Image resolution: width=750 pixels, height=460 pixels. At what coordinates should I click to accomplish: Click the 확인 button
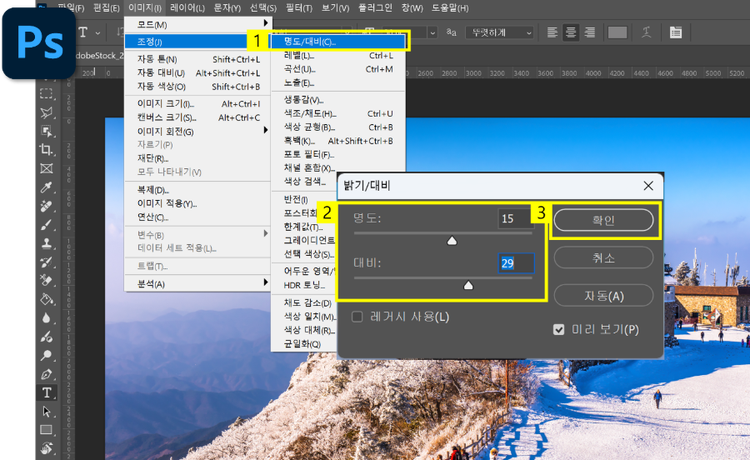coord(604,220)
